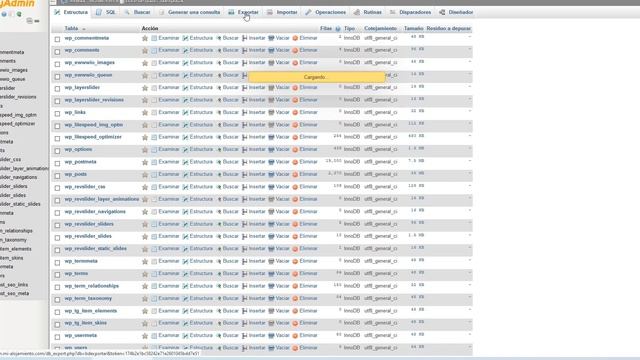This screenshot has width=640, height=360.
Task: Sort by Cotejamiento column header
Action: (380, 29)
